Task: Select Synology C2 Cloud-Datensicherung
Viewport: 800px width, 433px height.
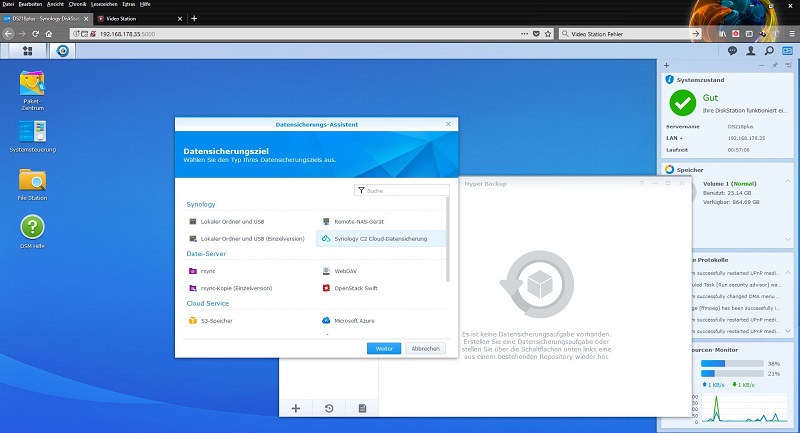Action: click(381, 239)
